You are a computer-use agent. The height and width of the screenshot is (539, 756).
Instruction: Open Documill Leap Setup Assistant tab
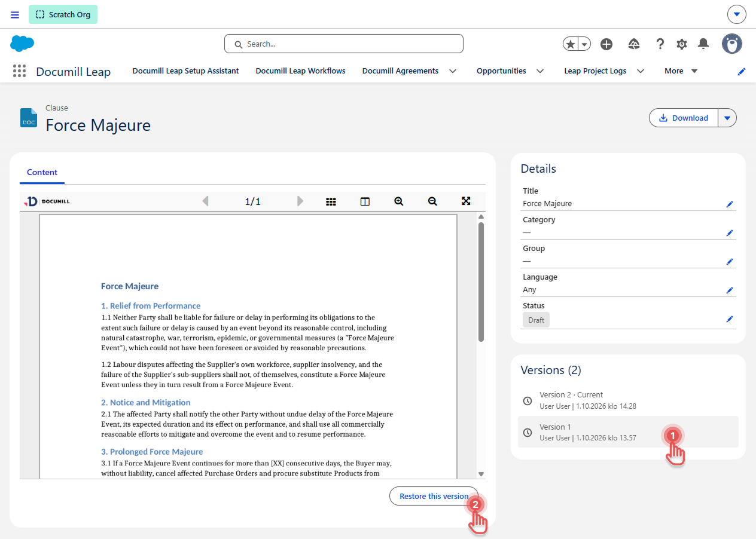click(185, 71)
